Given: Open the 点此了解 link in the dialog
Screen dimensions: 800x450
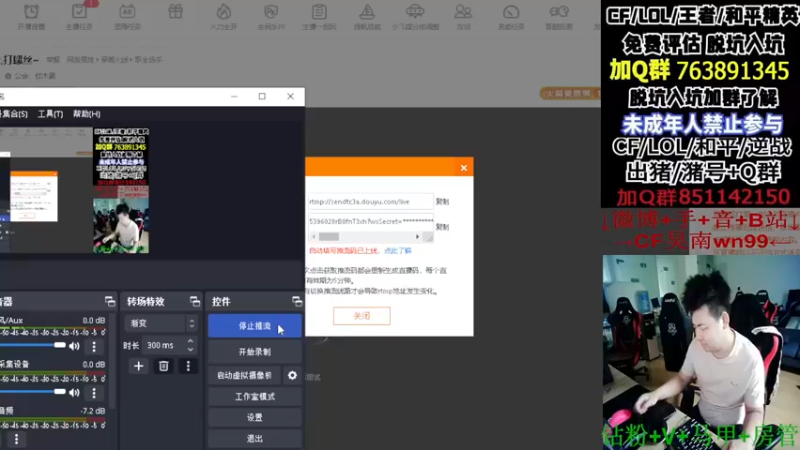Looking at the screenshot, I should click(x=397, y=251).
